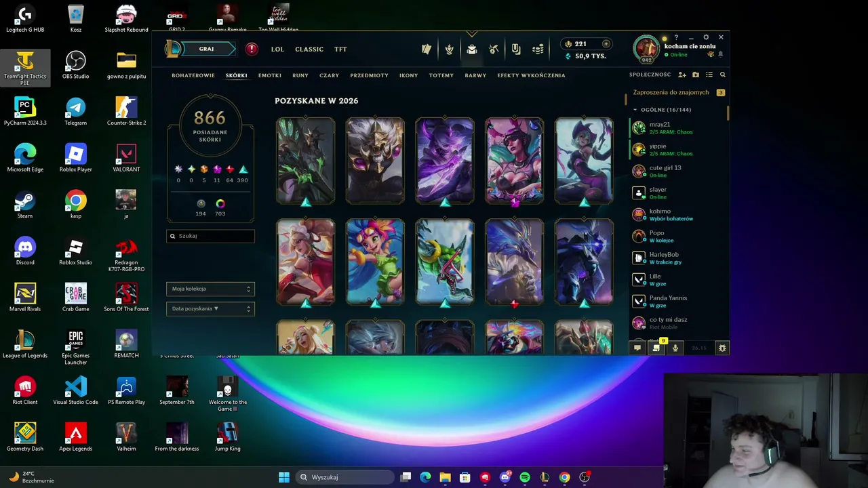Click the chroma color wheel icon showing 703

220,203
